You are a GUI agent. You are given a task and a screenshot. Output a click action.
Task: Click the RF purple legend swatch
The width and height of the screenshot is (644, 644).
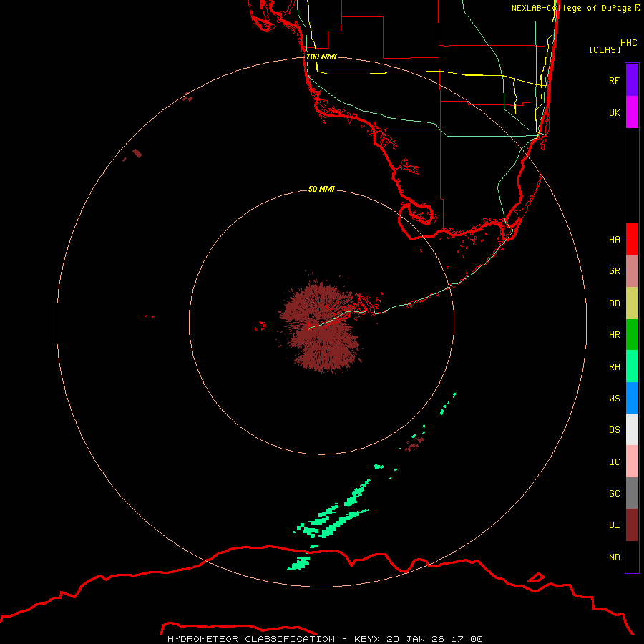pyautogui.click(x=632, y=80)
